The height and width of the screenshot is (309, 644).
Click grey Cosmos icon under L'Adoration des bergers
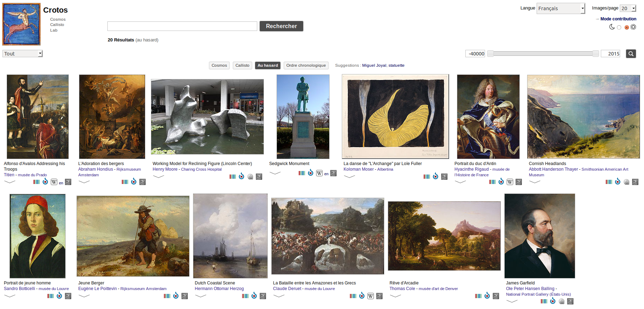[x=142, y=182]
